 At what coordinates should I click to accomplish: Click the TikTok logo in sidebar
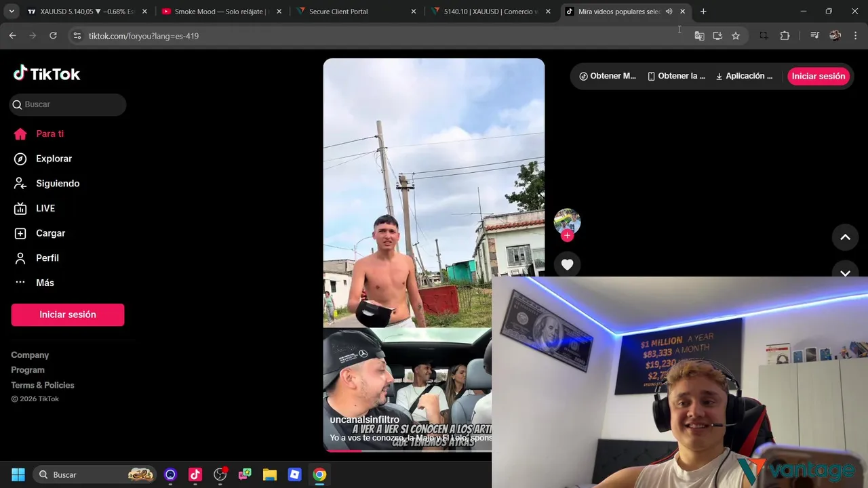47,74
